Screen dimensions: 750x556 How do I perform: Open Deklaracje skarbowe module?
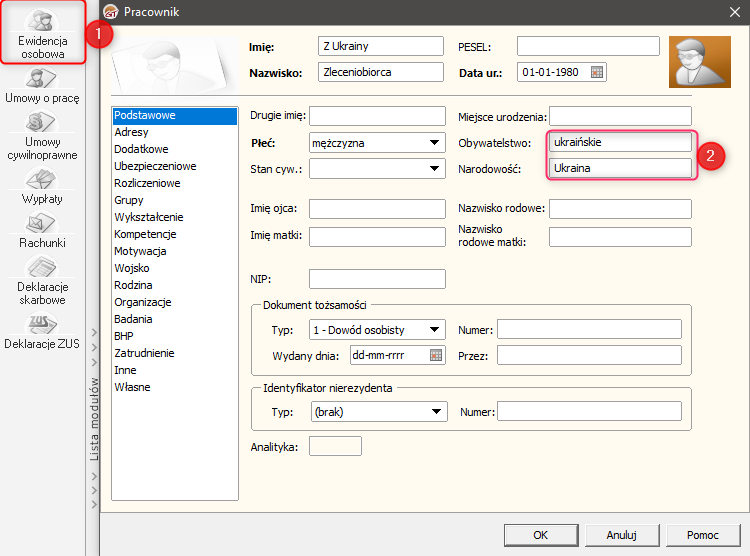coord(41,282)
